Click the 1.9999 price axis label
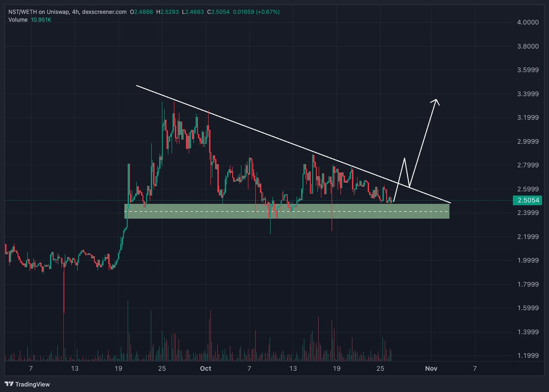This screenshot has height=392, width=549. (528, 260)
